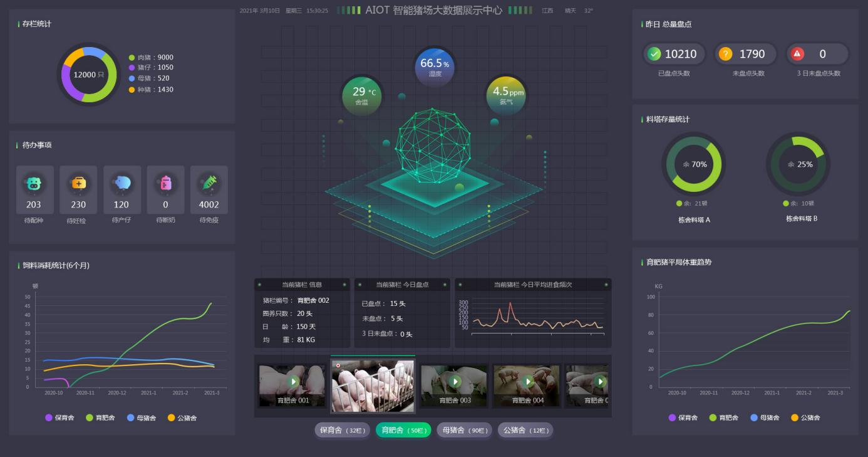Click the red recording dot on the live feed
Screen dimensions: 868x457
click(x=338, y=365)
